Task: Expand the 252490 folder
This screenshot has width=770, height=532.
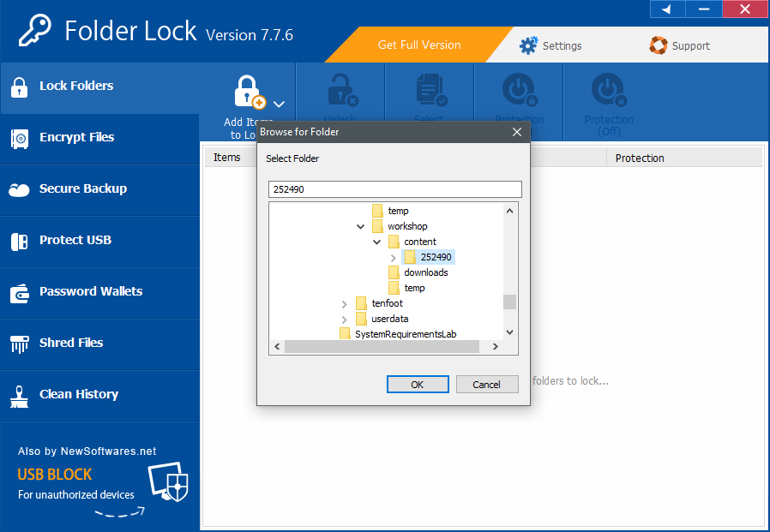Action: pos(393,258)
